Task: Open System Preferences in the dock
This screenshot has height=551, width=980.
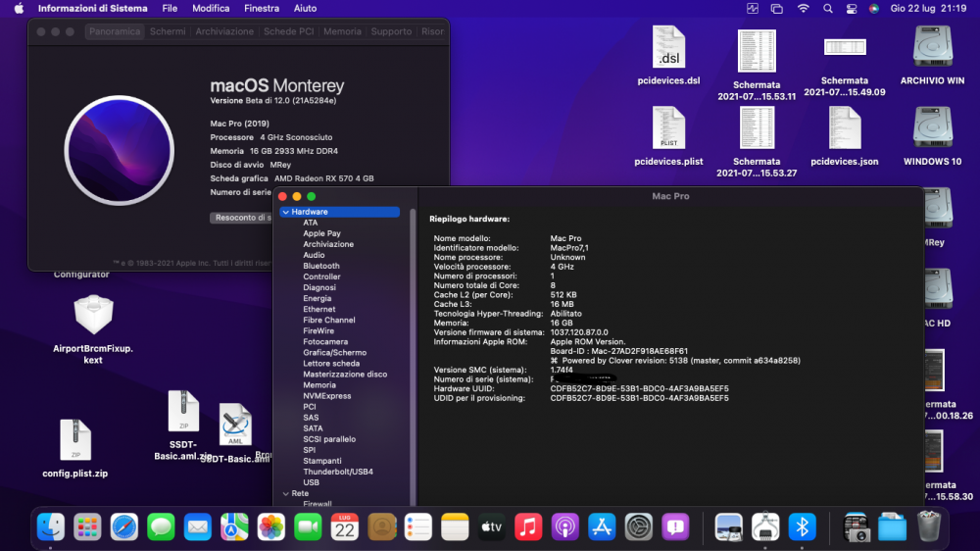Action: [x=638, y=527]
